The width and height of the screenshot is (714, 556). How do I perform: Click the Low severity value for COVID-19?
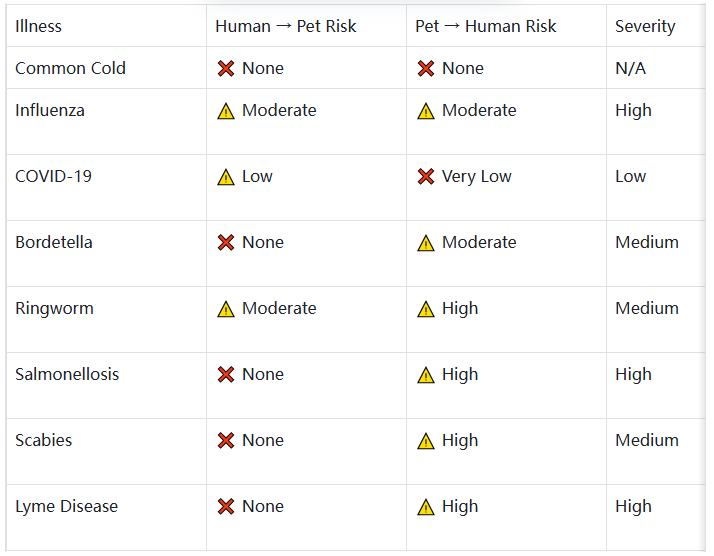click(630, 176)
